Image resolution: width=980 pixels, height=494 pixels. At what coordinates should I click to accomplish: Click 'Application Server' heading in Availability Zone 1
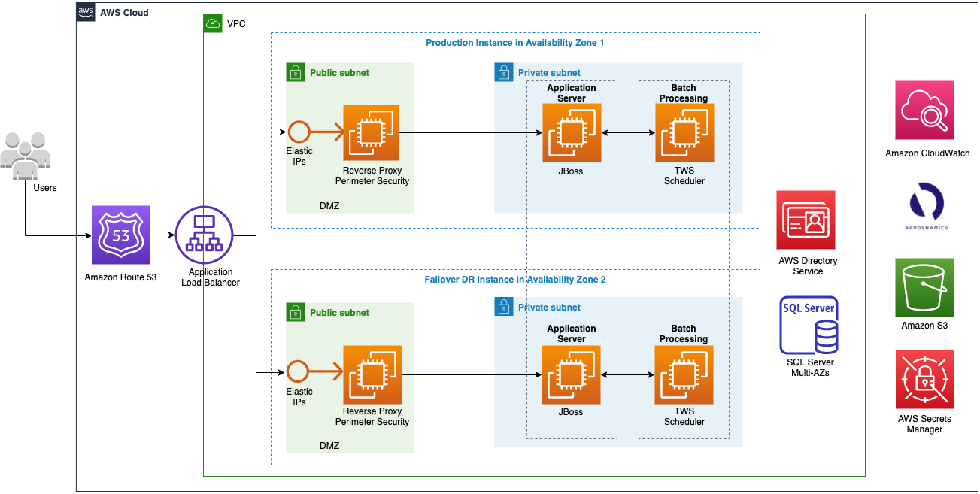(x=572, y=93)
